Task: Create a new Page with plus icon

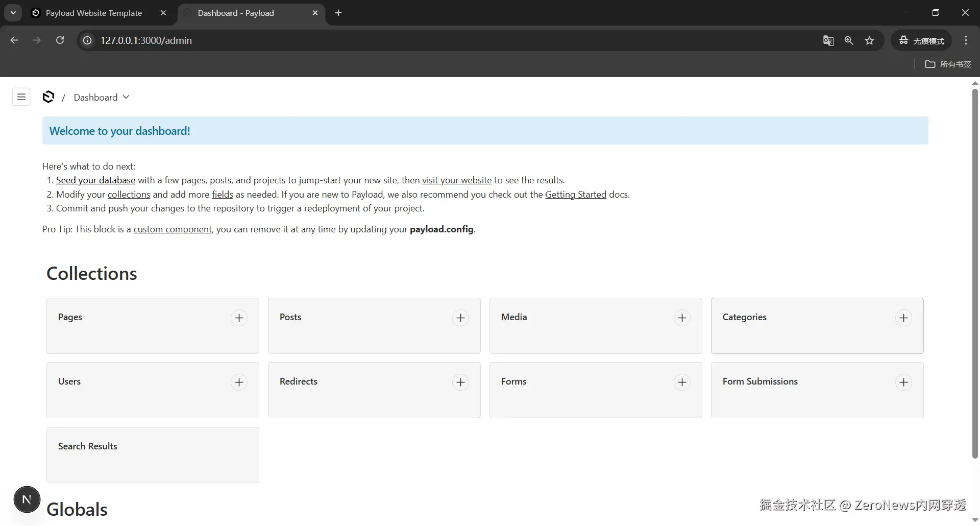Action: pyautogui.click(x=239, y=318)
